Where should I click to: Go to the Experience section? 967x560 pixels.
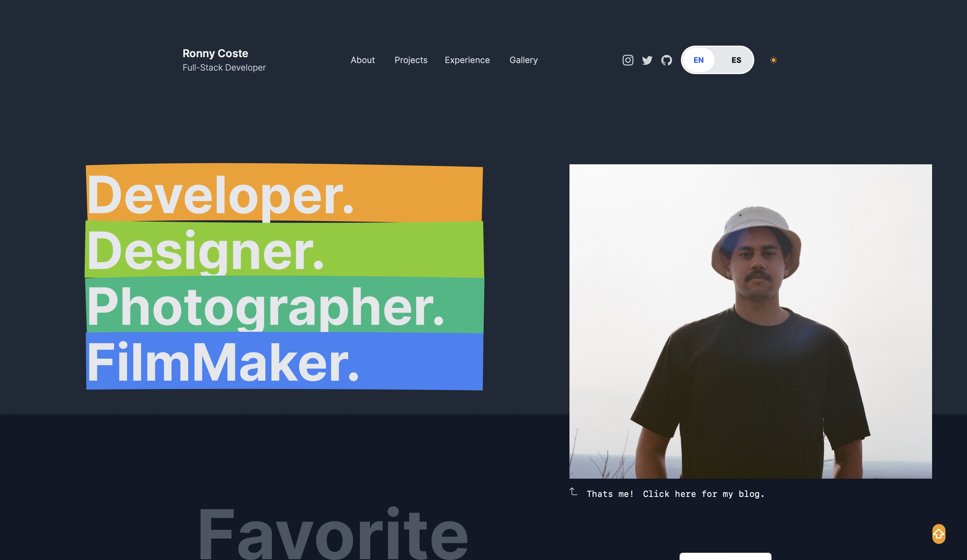click(467, 60)
